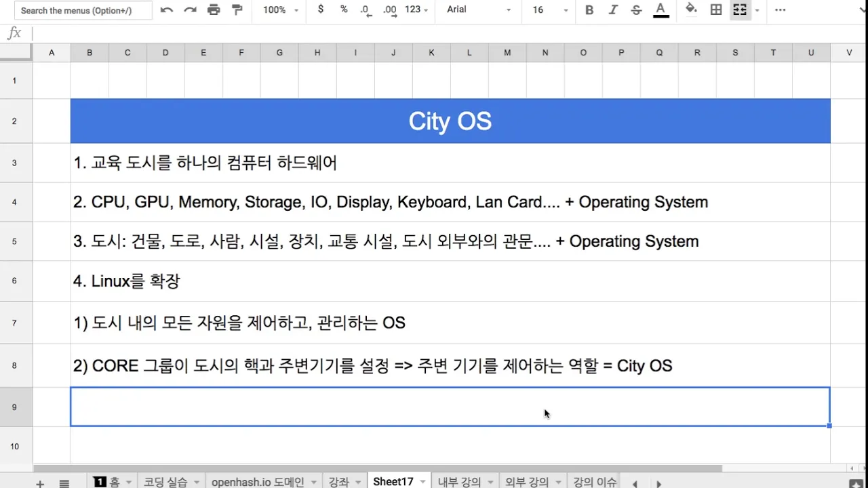Select the cell '1. 교육 도시를 하나의 컴퓨터 하드웨어'

(x=450, y=163)
